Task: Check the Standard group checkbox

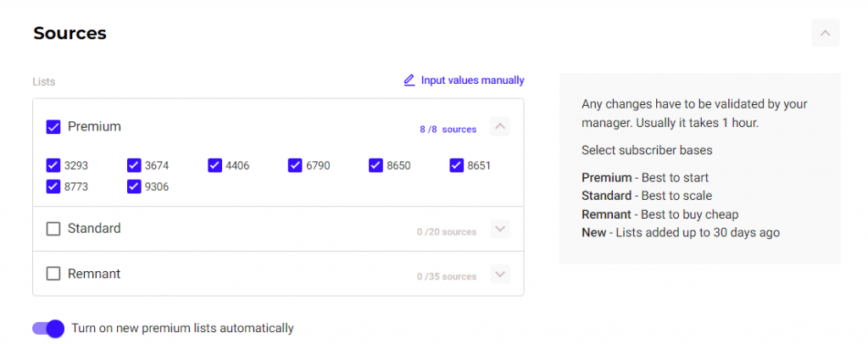Action: coord(53,229)
